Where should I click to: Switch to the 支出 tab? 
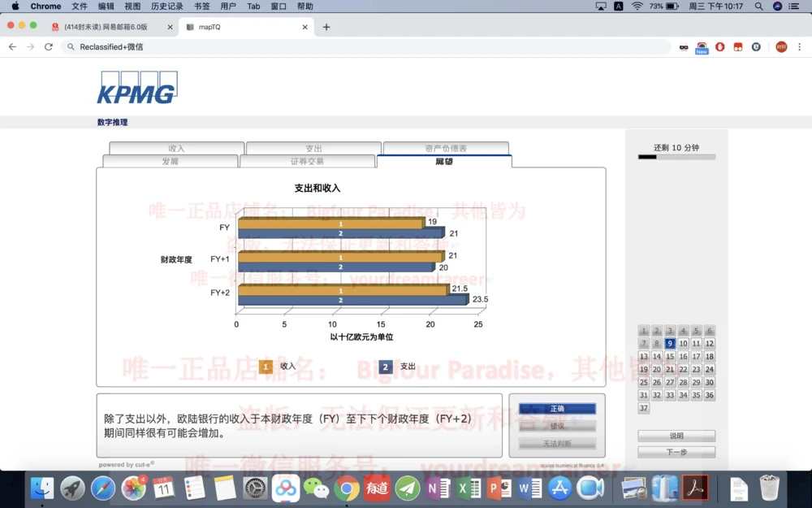(313, 148)
